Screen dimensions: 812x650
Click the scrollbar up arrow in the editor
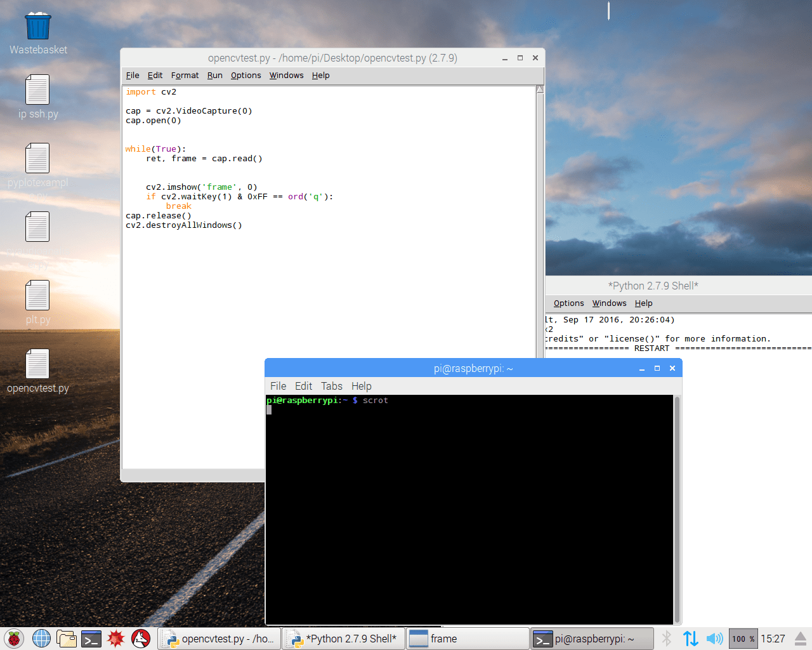tap(539, 89)
